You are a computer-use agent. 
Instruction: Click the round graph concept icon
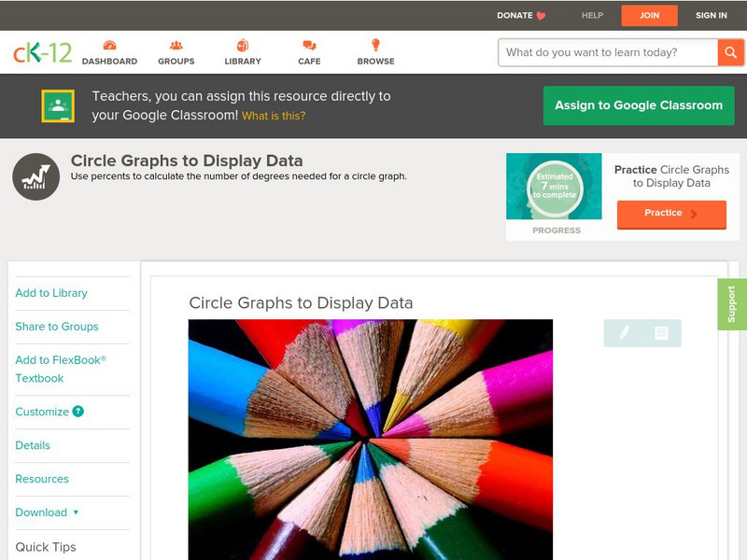point(35,176)
